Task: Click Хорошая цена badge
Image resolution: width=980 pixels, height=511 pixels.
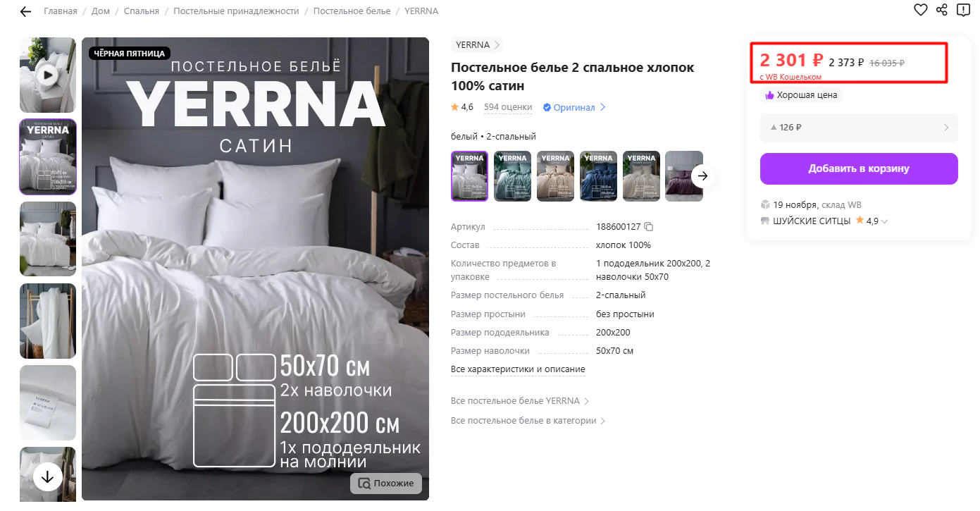Action: point(801,95)
